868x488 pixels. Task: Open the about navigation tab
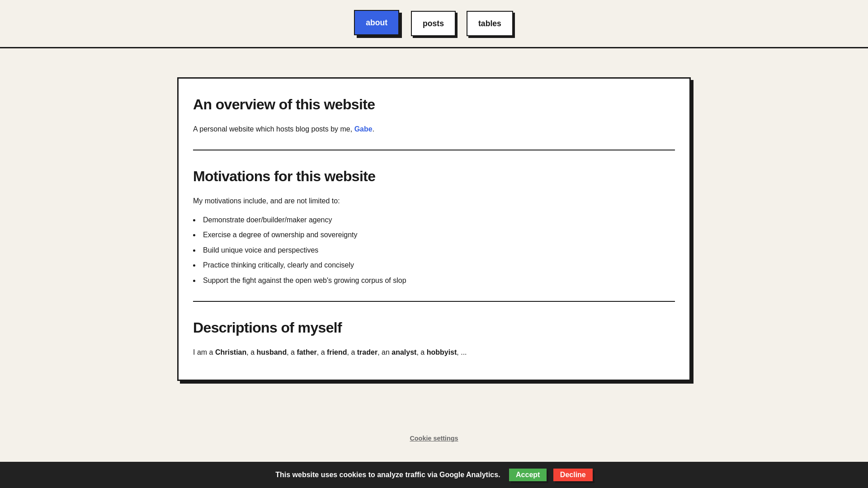[377, 23]
